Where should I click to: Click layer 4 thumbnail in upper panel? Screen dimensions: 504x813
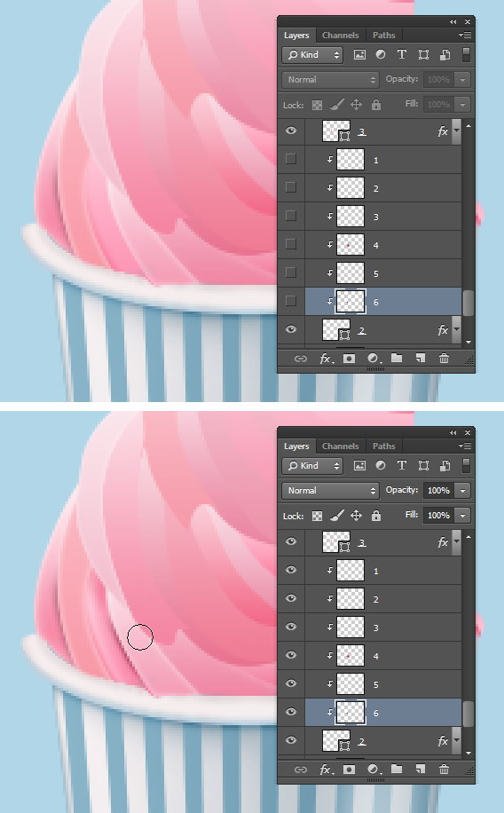(x=350, y=245)
